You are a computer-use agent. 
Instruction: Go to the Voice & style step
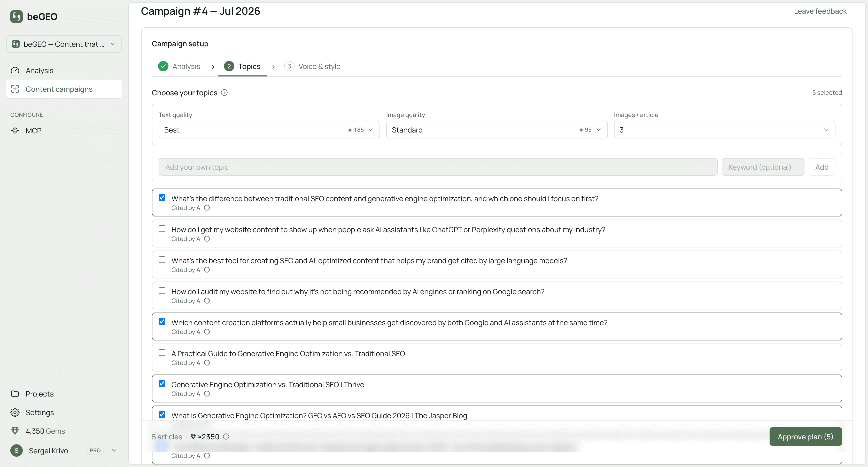pos(312,66)
